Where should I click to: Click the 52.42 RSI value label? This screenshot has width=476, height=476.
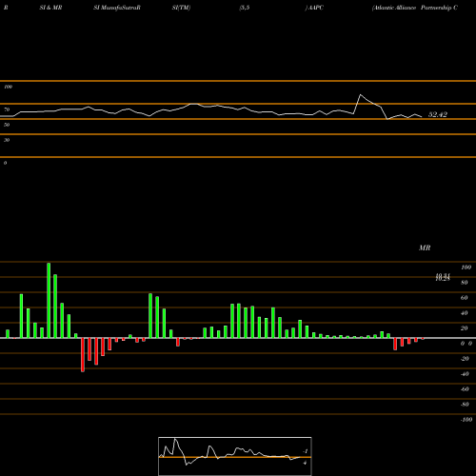[438, 114]
